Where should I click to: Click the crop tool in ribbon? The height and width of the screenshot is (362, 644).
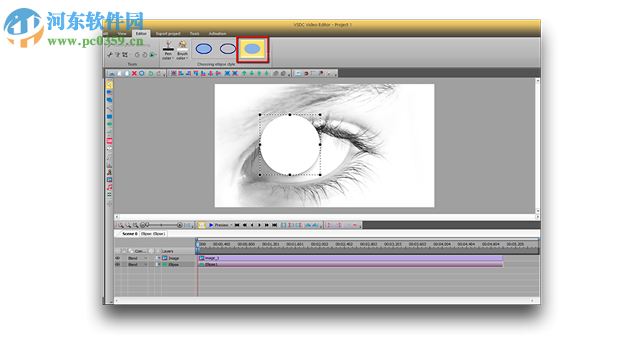coord(125,54)
